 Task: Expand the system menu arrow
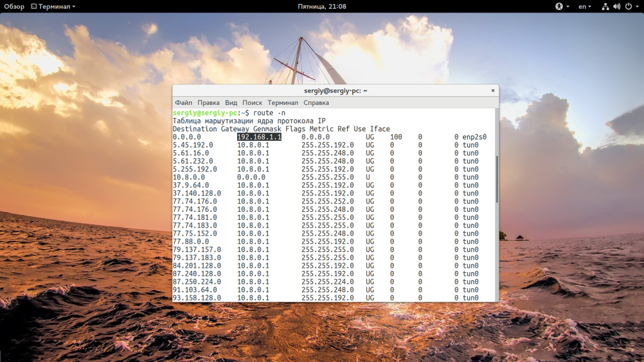coord(638,6)
